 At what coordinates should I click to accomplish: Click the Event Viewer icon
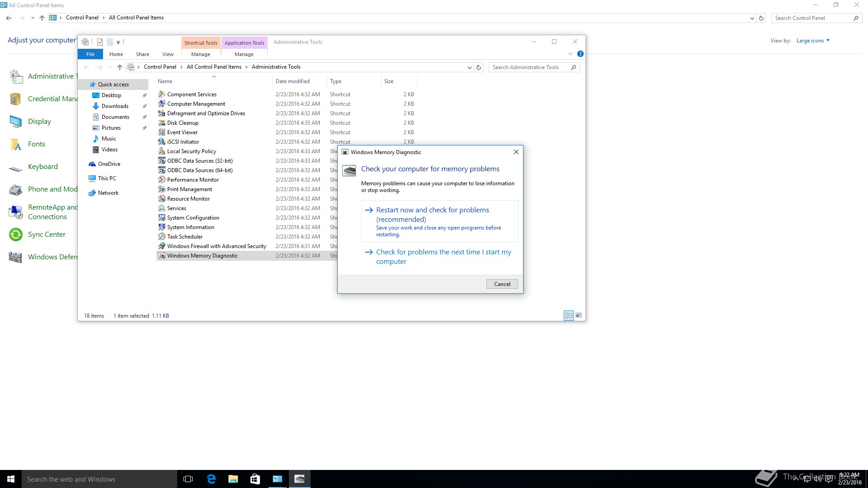click(161, 132)
